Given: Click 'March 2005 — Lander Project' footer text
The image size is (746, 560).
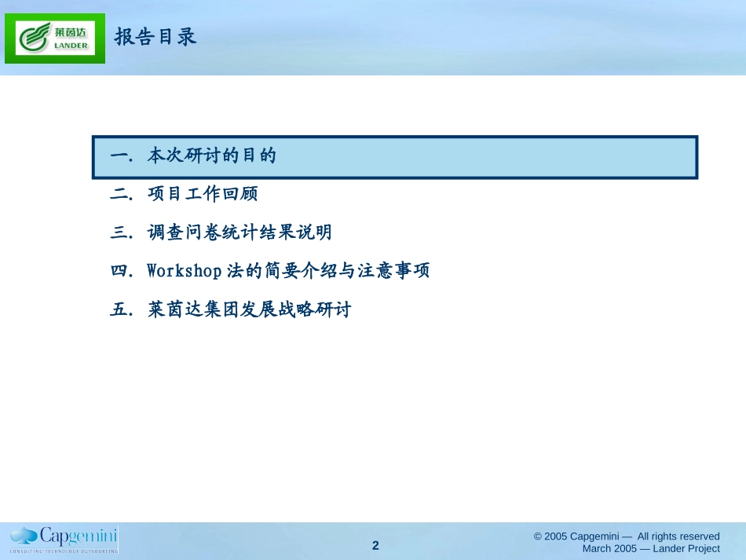Looking at the screenshot, I should (651, 548).
